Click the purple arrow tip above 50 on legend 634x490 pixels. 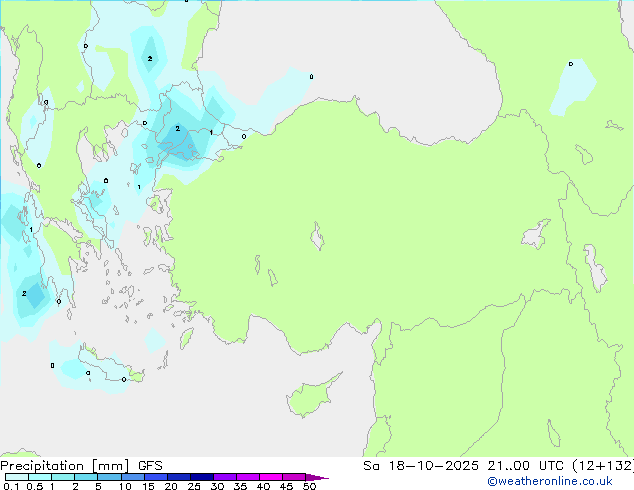[x=317, y=477]
